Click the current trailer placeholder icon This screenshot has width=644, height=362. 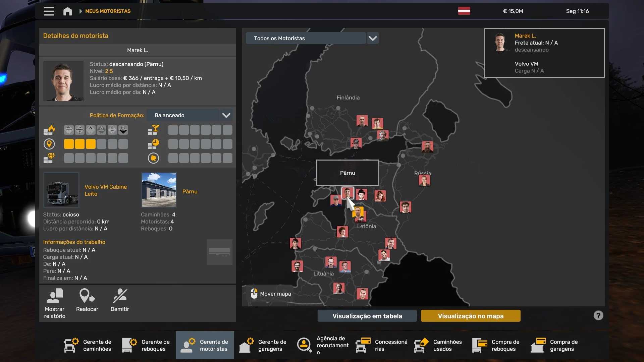pyautogui.click(x=219, y=252)
